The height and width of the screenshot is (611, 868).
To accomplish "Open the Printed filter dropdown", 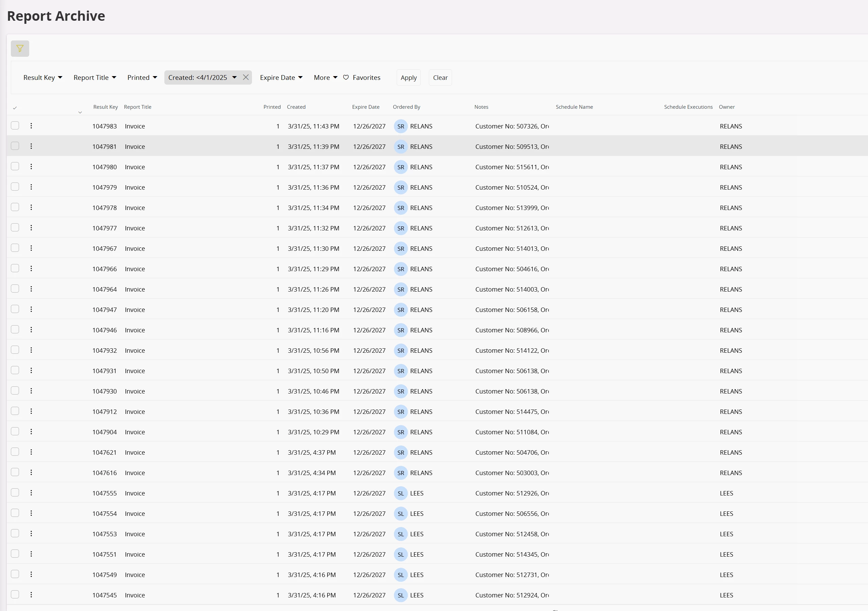I will (x=142, y=77).
